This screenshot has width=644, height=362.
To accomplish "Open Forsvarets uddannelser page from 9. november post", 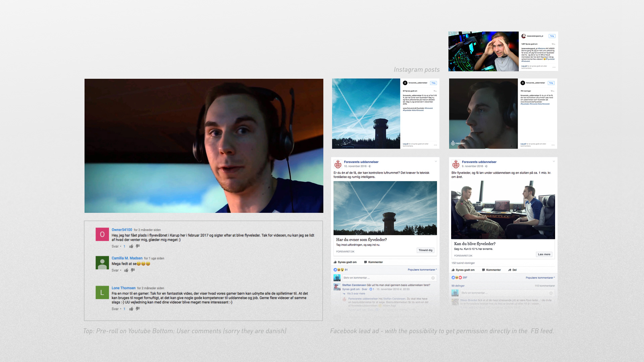I will tap(479, 162).
